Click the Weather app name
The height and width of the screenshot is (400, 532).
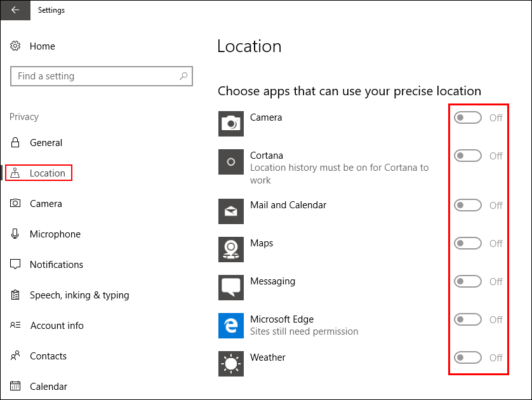(x=268, y=357)
